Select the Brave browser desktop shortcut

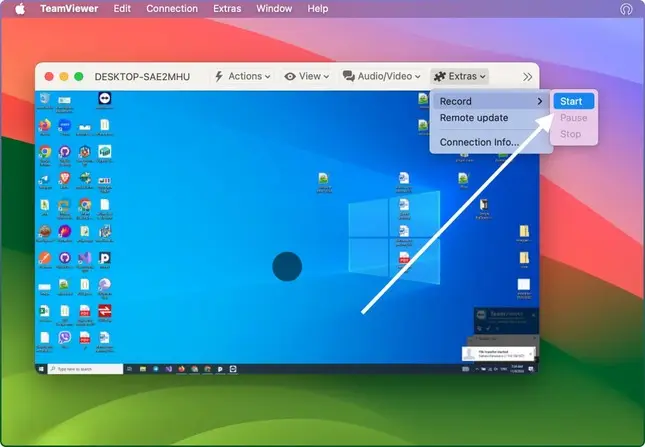65,181
